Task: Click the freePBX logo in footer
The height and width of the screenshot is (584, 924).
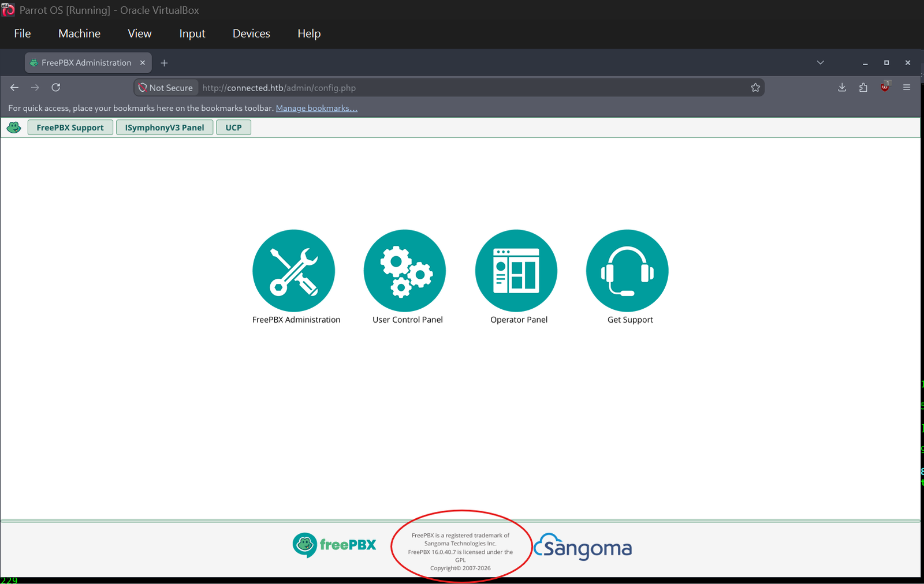Action: pos(334,545)
